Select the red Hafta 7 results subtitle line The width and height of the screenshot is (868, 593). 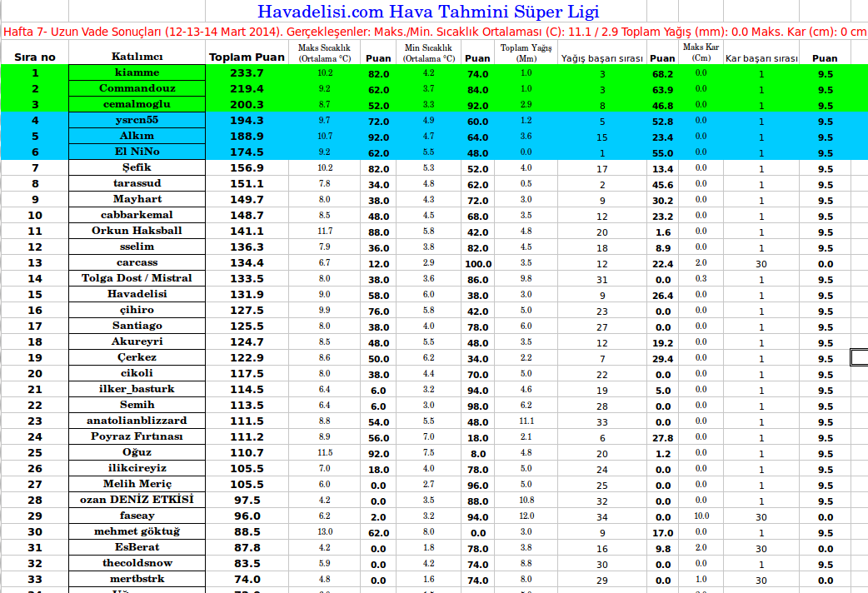434,32
